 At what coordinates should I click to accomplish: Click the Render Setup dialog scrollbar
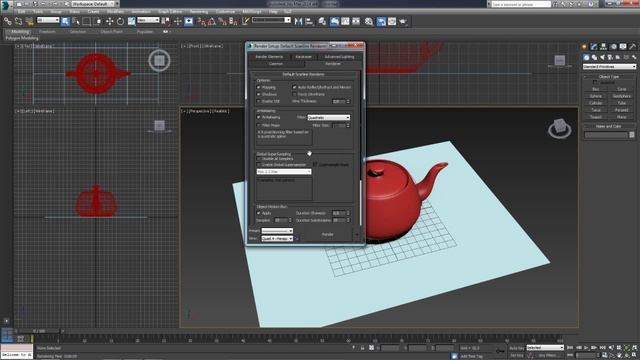(x=361, y=202)
